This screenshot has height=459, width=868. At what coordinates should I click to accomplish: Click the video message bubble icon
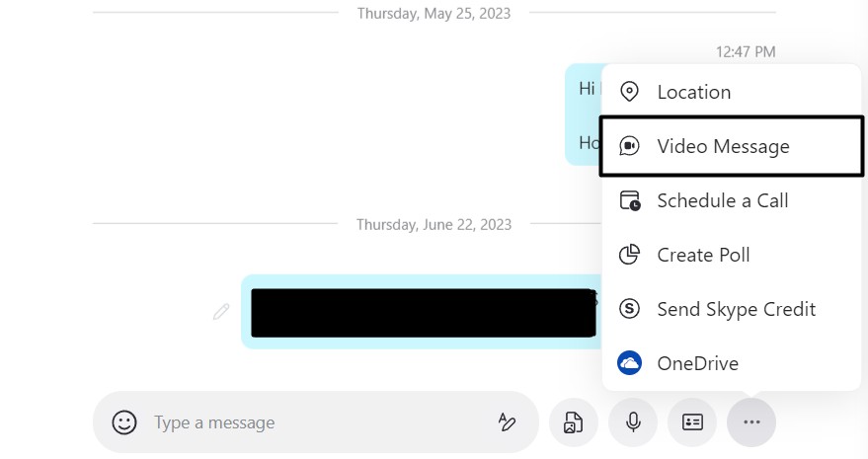click(629, 146)
